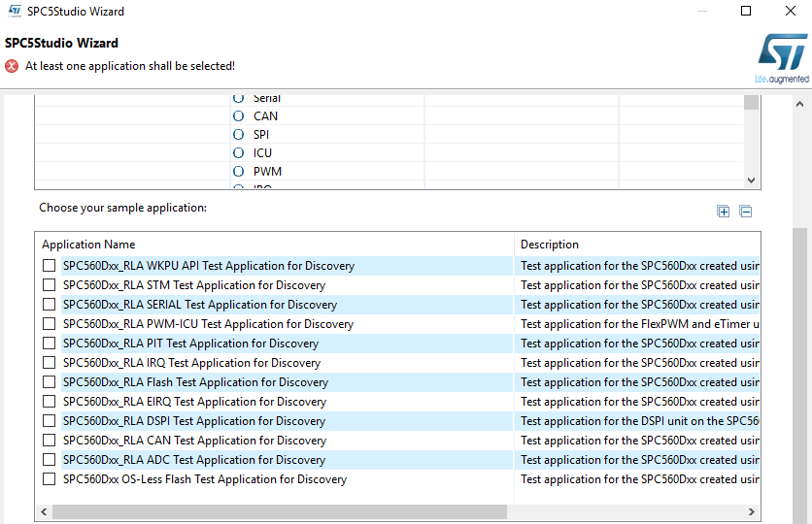Check the SERIAL Test Application checkbox
The width and height of the screenshot is (812, 524).
click(50, 304)
